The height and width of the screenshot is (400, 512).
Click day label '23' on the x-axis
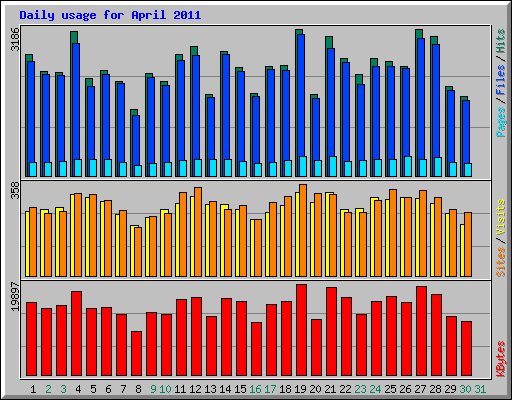360,389
